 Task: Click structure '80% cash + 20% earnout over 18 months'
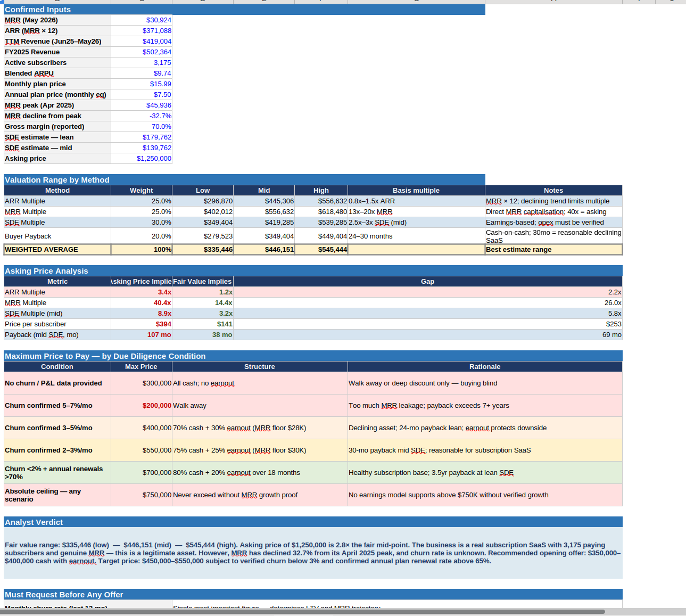(x=260, y=473)
